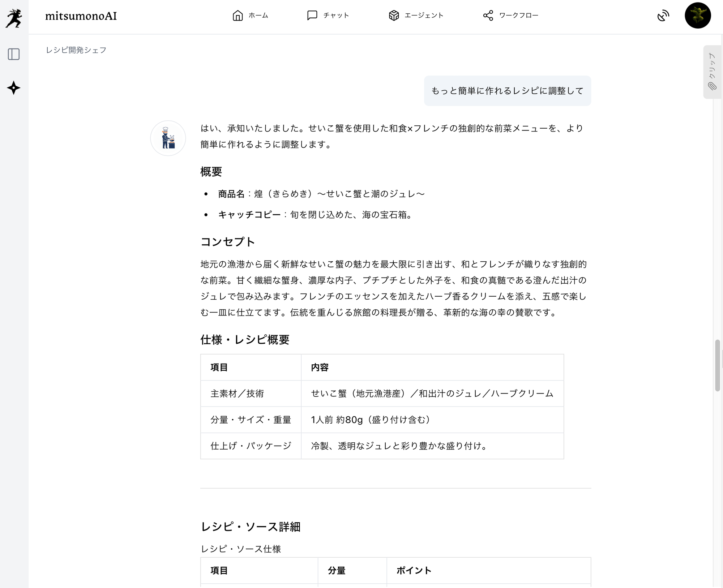723x588 pixels.
Task: Click the home house icon
Action: coord(238,16)
